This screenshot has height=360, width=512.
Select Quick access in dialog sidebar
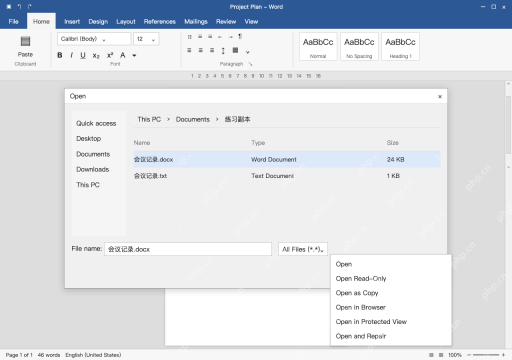pos(96,123)
